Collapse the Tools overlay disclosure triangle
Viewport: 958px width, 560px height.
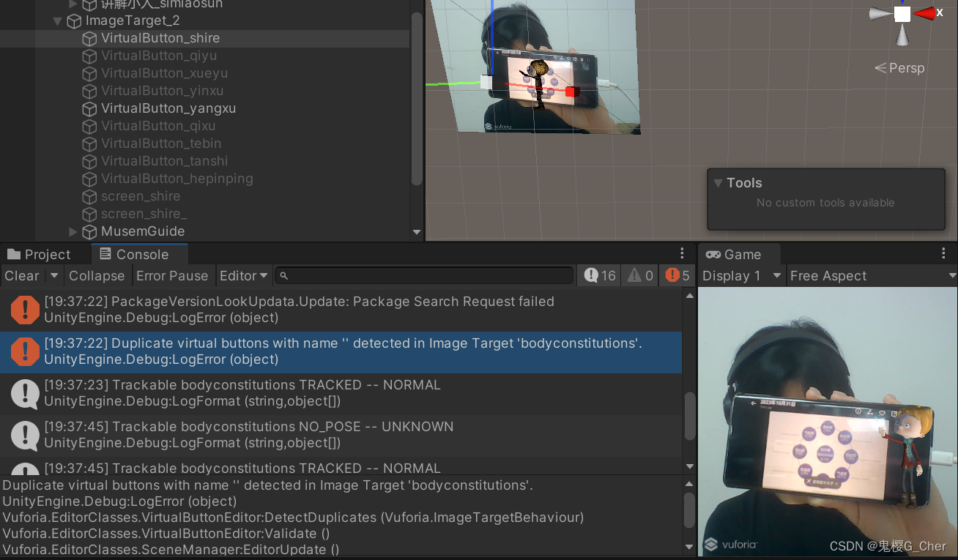tap(717, 183)
